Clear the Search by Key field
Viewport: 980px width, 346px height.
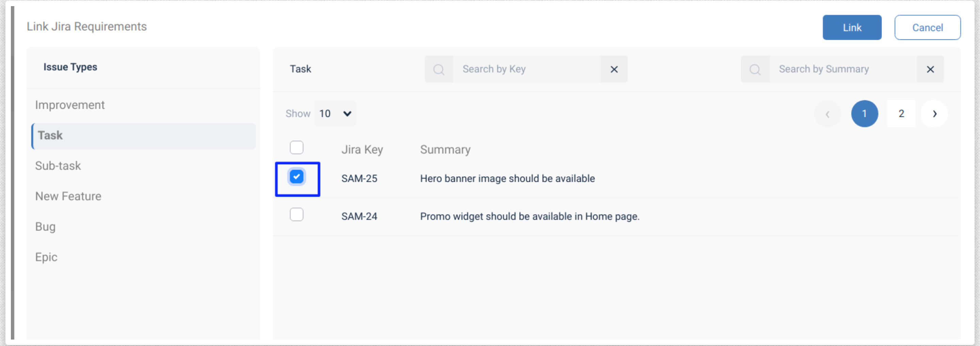(x=614, y=69)
